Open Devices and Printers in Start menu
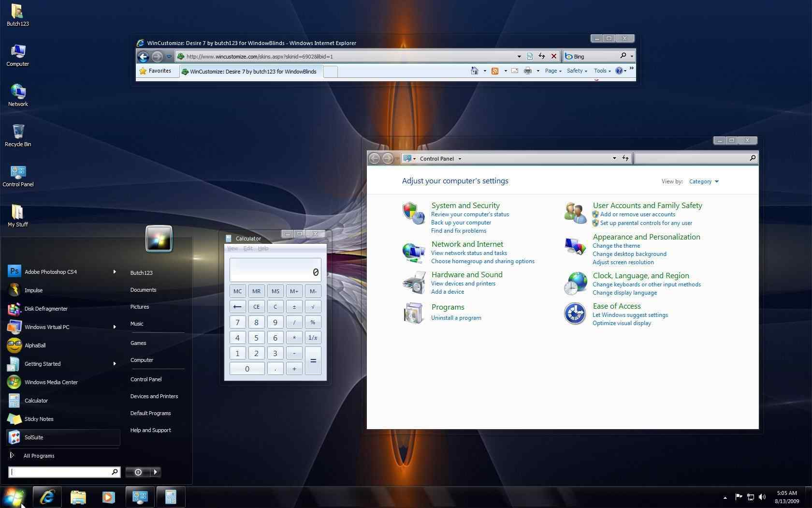Image resolution: width=812 pixels, height=508 pixels. pyautogui.click(x=154, y=396)
